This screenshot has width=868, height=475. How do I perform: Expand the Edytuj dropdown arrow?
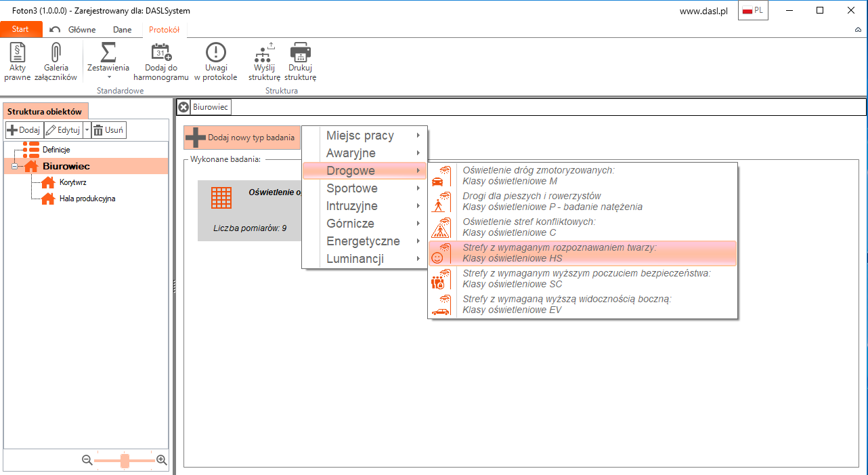[87, 131]
